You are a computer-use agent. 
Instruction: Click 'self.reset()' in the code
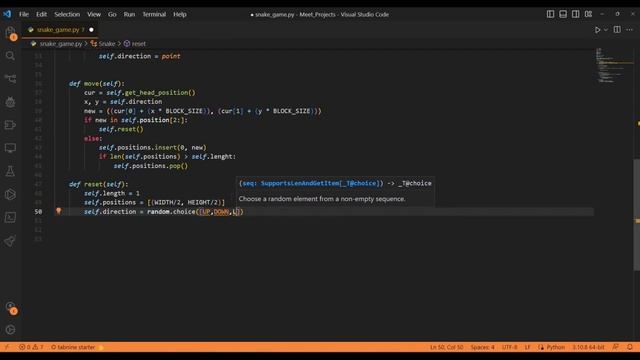click(x=121, y=129)
